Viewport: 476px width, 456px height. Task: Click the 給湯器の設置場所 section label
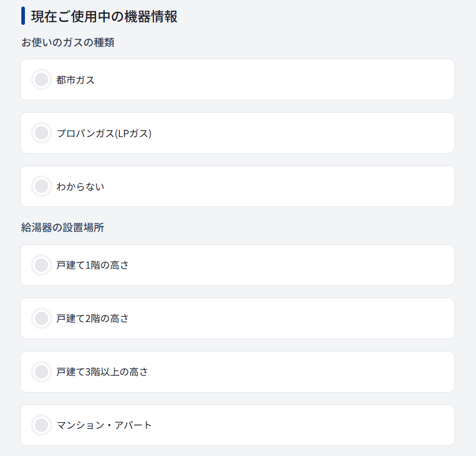point(63,227)
